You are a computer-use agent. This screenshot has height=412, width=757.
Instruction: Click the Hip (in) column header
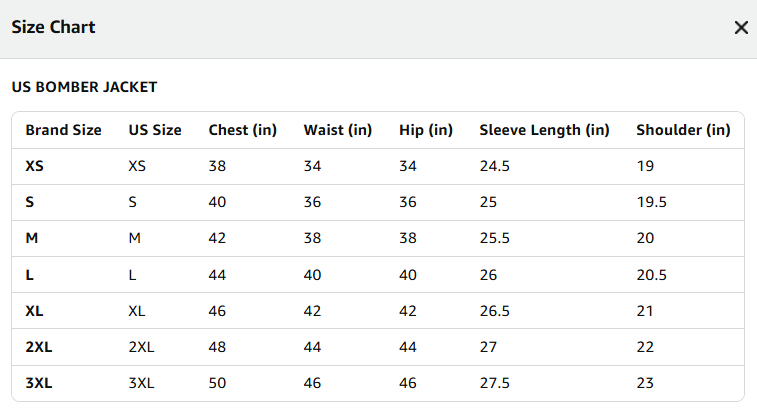tap(426, 130)
